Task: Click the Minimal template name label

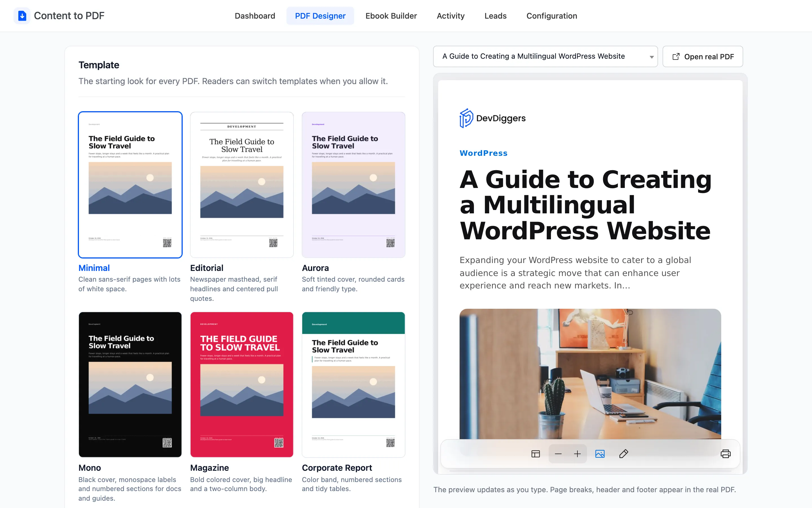Action: click(x=94, y=268)
